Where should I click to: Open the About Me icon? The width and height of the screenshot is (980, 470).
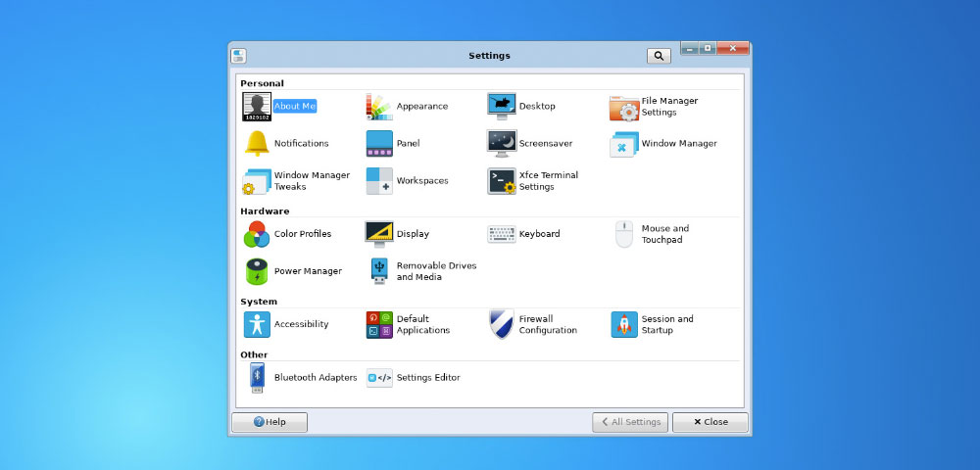[257, 107]
